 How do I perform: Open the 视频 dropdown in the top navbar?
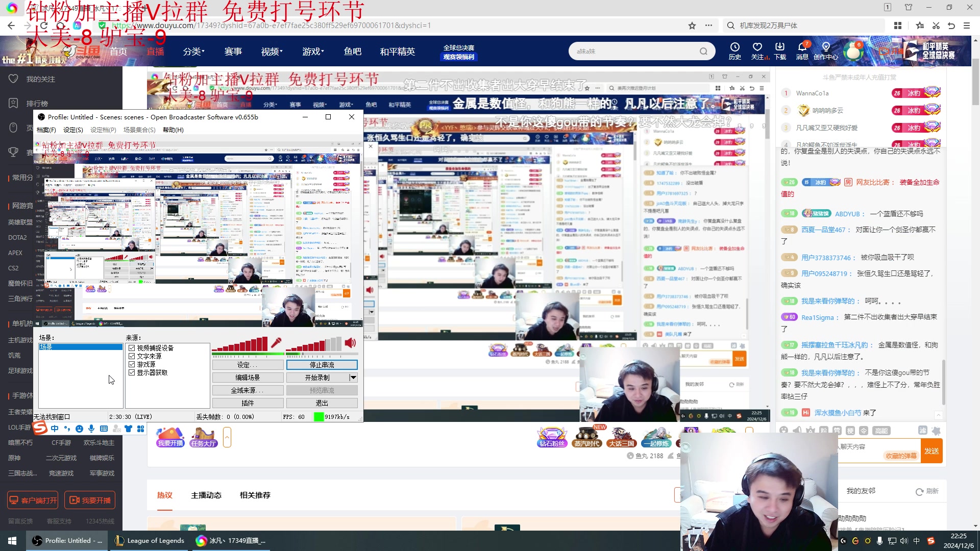271,51
